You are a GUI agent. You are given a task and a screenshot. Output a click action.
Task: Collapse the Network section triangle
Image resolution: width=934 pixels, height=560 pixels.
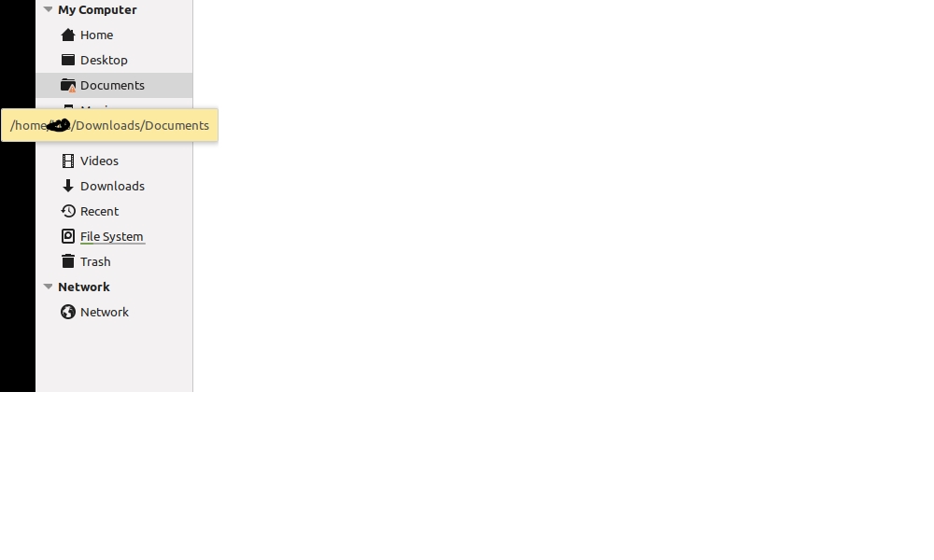coord(49,287)
